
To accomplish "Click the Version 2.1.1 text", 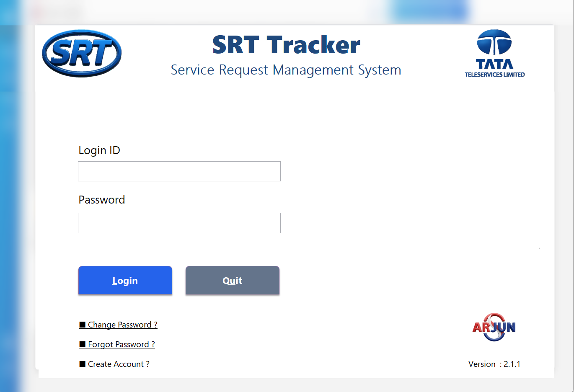I will [x=494, y=364].
